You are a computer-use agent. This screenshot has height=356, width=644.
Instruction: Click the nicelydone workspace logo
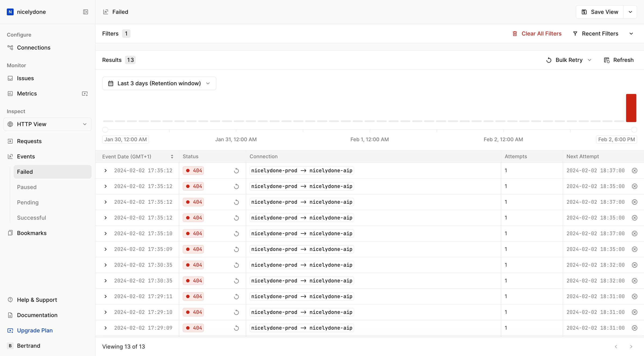tap(10, 12)
